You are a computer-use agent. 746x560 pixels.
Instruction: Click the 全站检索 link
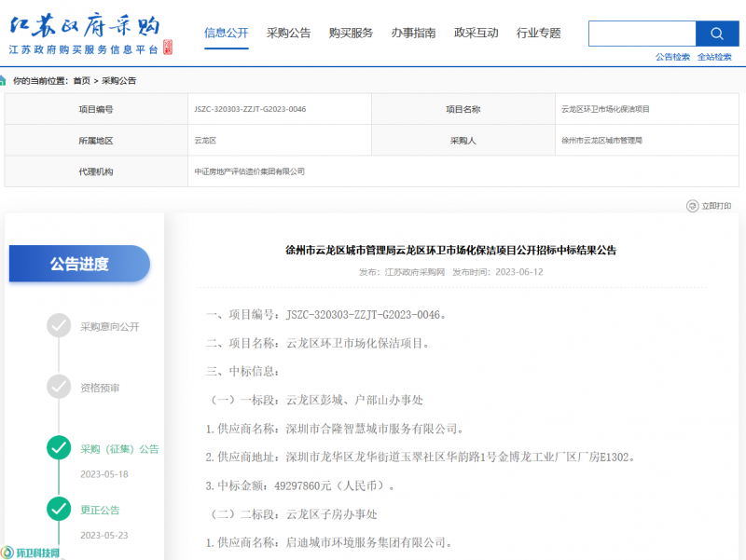tap(714, 57)
